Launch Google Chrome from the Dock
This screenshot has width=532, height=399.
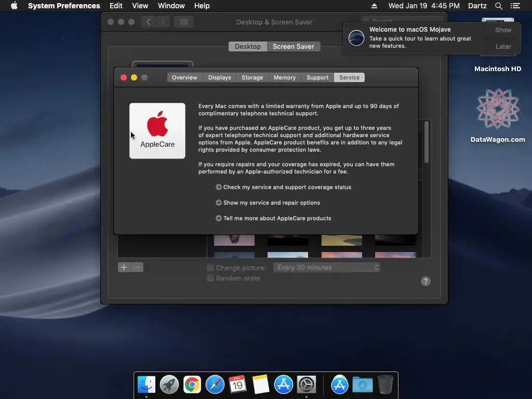tap(192, 384)
